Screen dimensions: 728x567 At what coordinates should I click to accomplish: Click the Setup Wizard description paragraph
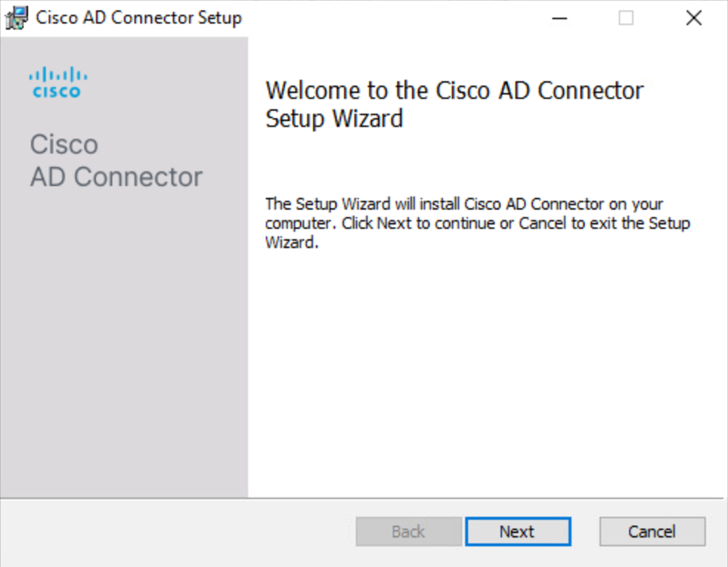[478, 223]
